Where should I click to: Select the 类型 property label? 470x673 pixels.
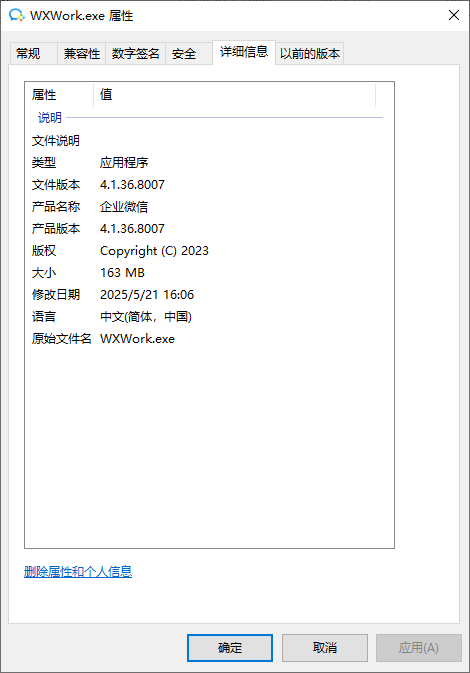(44, 163)
